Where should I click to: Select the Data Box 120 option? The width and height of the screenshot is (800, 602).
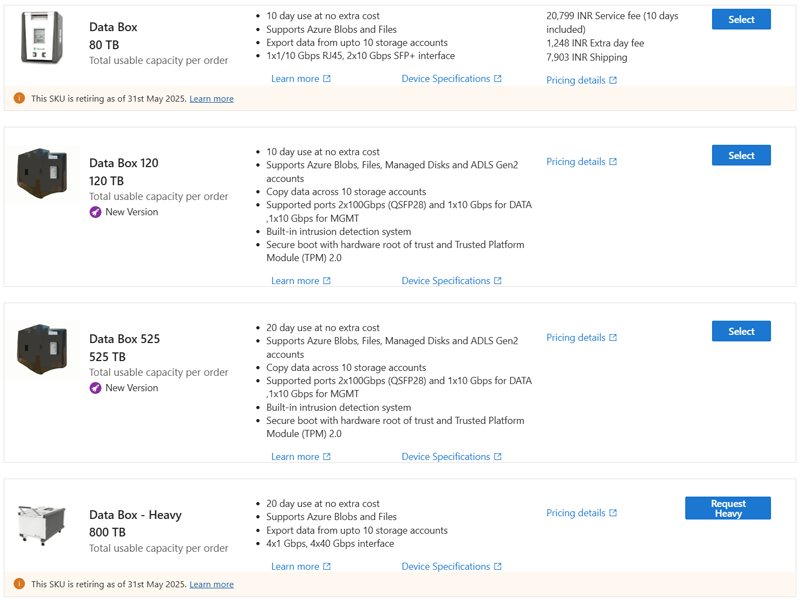(x=741, y=155)
